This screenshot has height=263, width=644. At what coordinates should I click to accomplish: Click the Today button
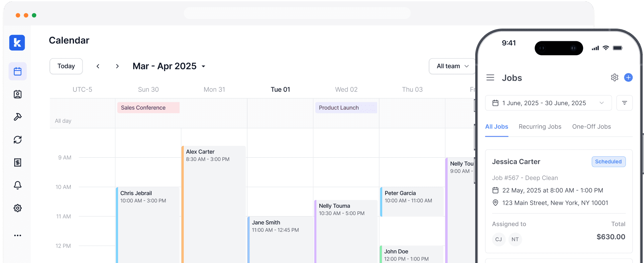tap(66, 66)
